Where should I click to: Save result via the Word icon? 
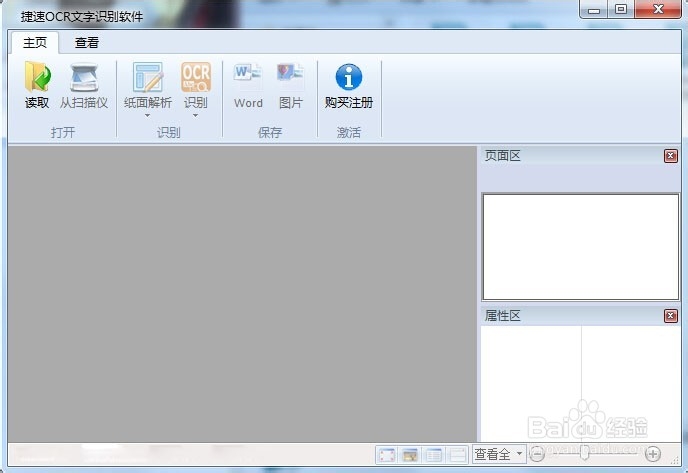248,74
